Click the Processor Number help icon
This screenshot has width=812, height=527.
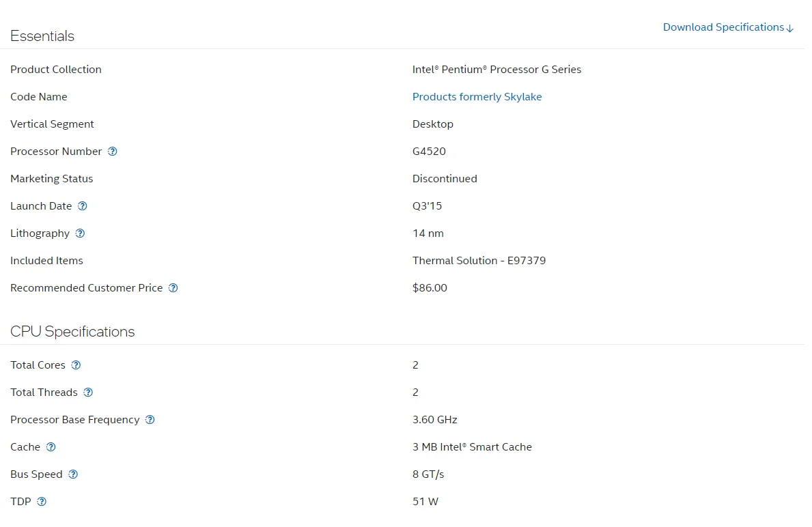point(113,152)
